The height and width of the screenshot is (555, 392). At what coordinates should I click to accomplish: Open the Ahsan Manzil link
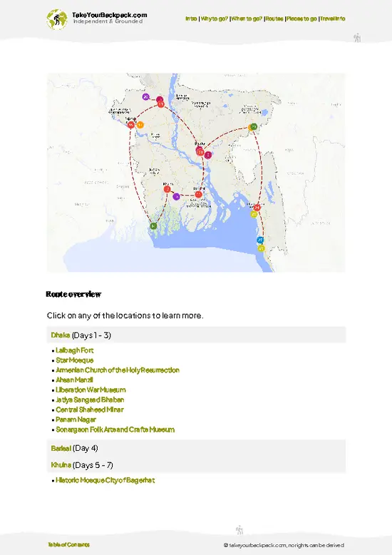[x=74, y=380]
